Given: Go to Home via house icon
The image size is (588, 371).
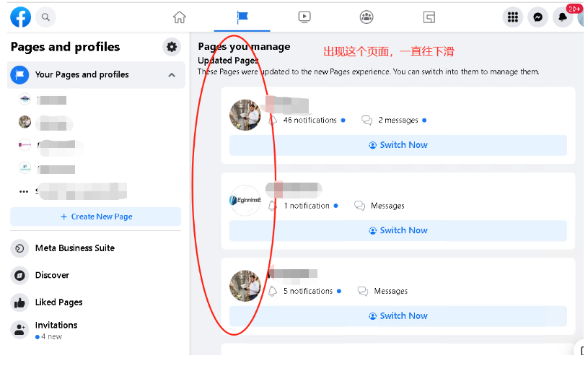Looking at the screenshot, I should [x=180, y=17].
